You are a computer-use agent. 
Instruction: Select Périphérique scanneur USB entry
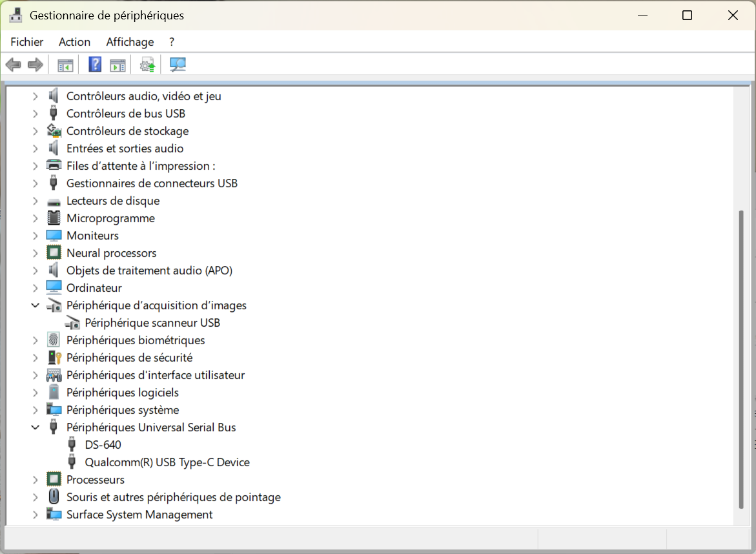[x=152, y=323]
